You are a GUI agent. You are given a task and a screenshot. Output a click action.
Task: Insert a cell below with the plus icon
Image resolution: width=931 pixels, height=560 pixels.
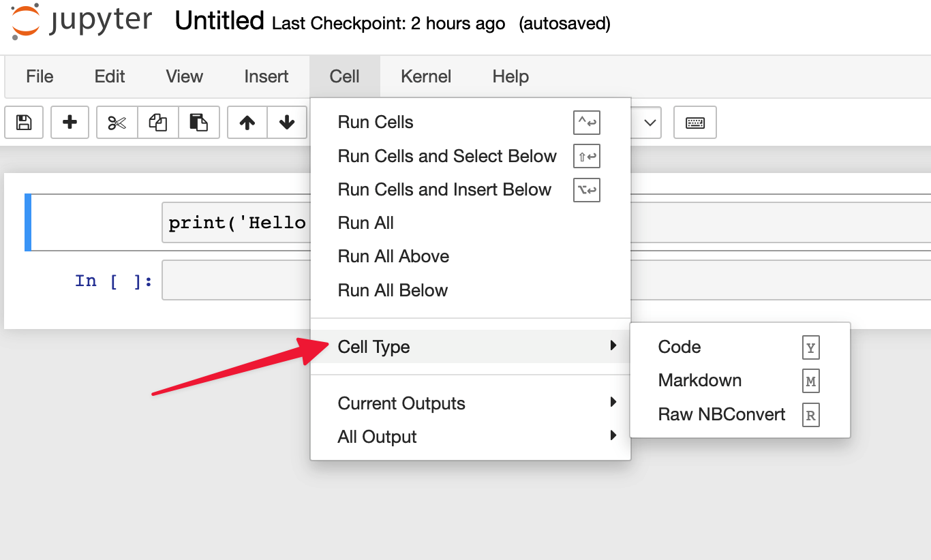pos(70,123)
